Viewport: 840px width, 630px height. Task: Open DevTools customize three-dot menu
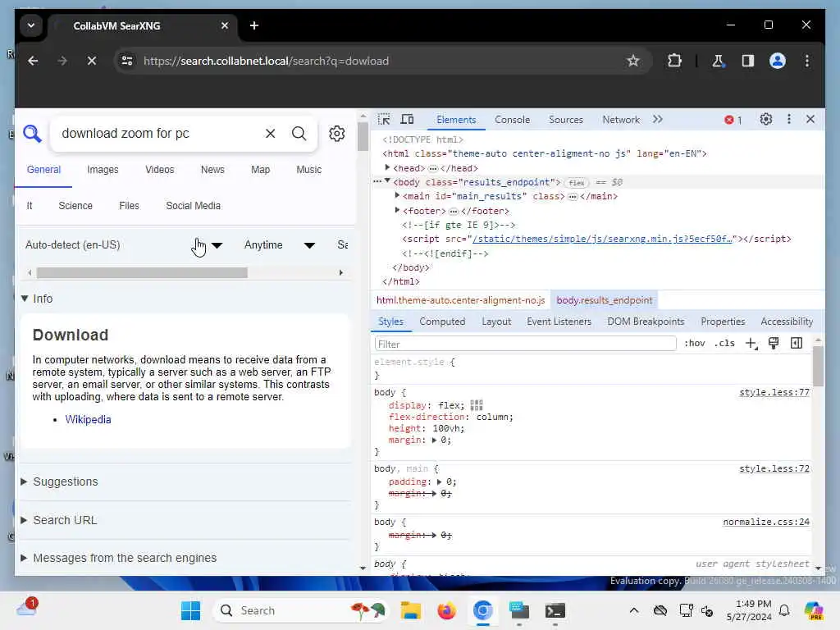click(788, 119)
